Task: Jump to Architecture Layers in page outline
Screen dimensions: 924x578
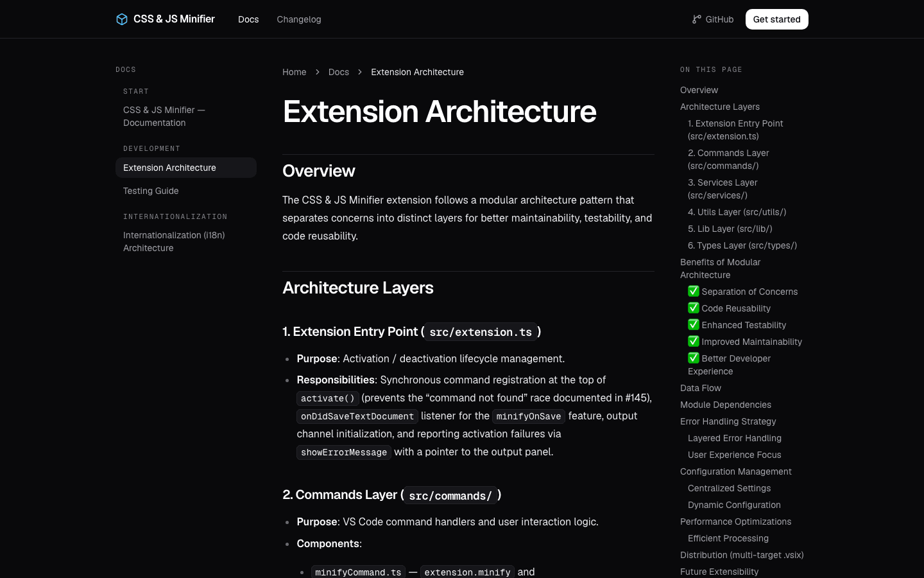Action: (x=720, y=107)
